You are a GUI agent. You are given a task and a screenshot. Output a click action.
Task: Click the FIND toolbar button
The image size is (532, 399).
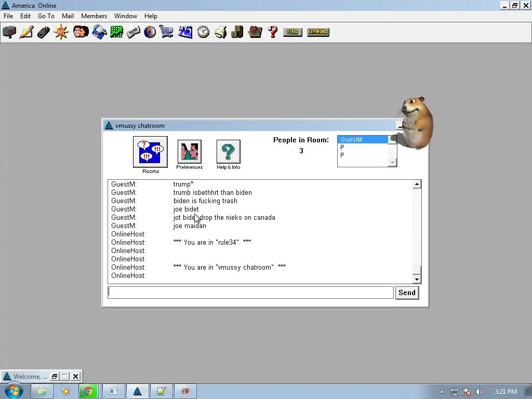pos(292,32)
